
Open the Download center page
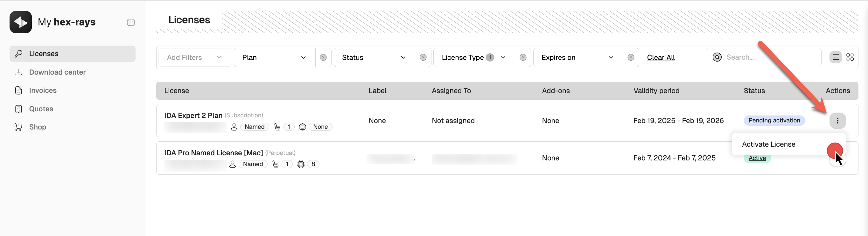pyautogui.click(x=57, y=72)
